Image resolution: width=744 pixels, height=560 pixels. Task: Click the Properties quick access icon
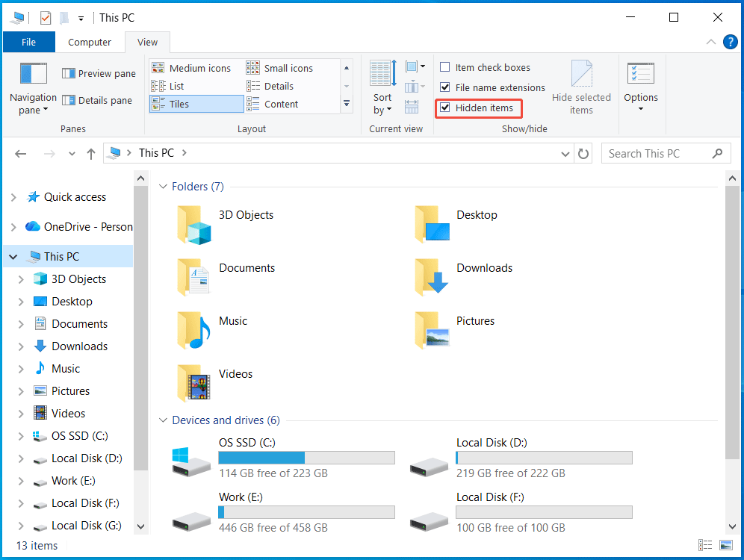click(46, 18)
